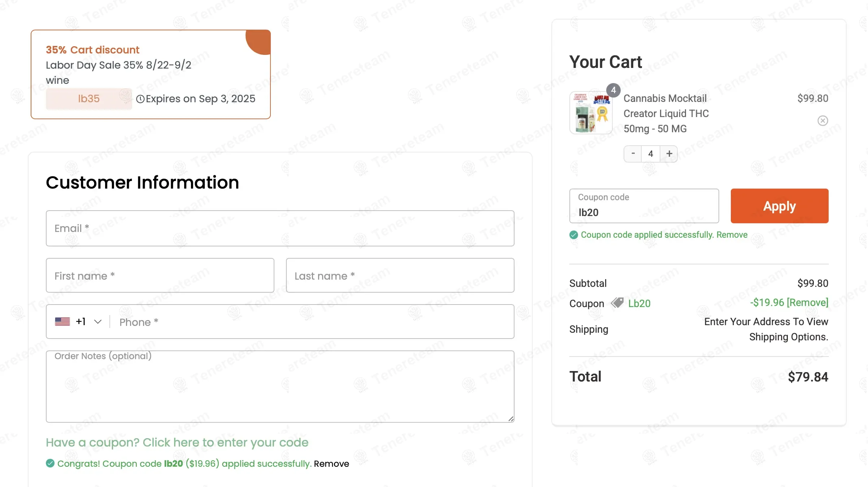Click the Apply coupon button

tap(780, 206)
